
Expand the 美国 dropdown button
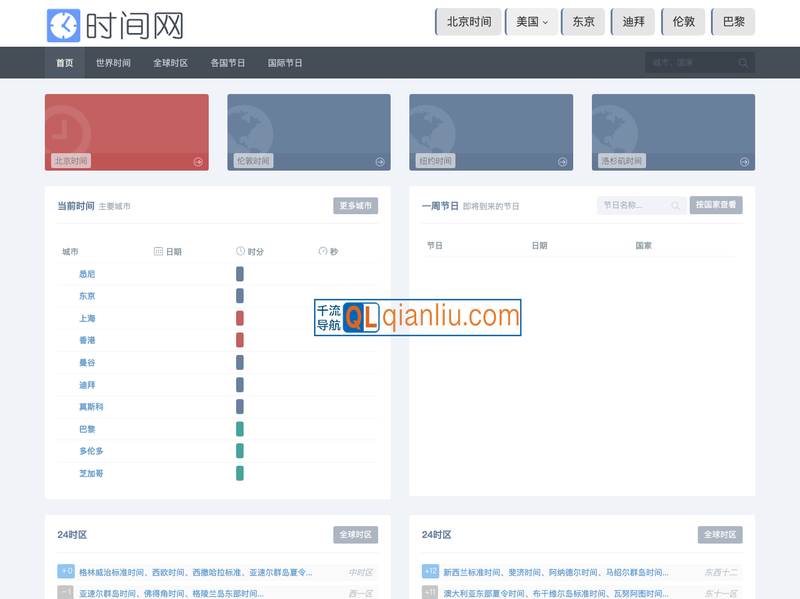click(x=531, y=22)
